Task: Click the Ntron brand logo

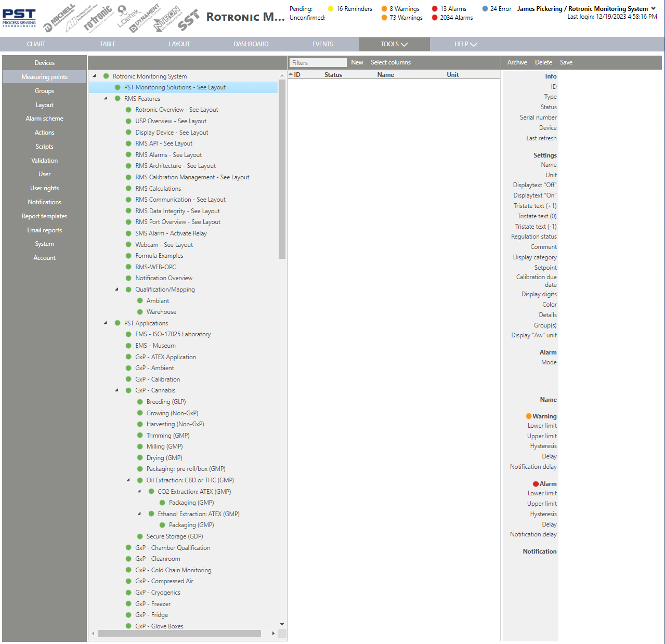Action: (167, 18)
